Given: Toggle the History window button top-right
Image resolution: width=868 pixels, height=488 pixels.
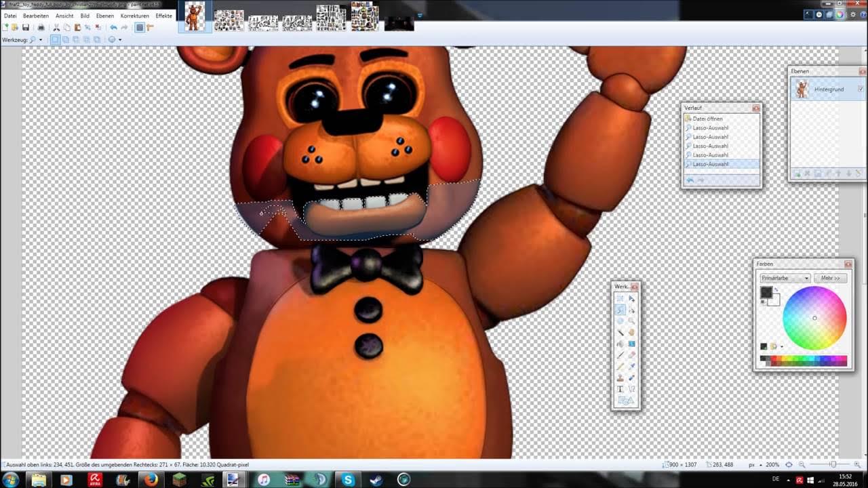Looking at the screenshot, I should pyautogui.click(x=819, y=14).
